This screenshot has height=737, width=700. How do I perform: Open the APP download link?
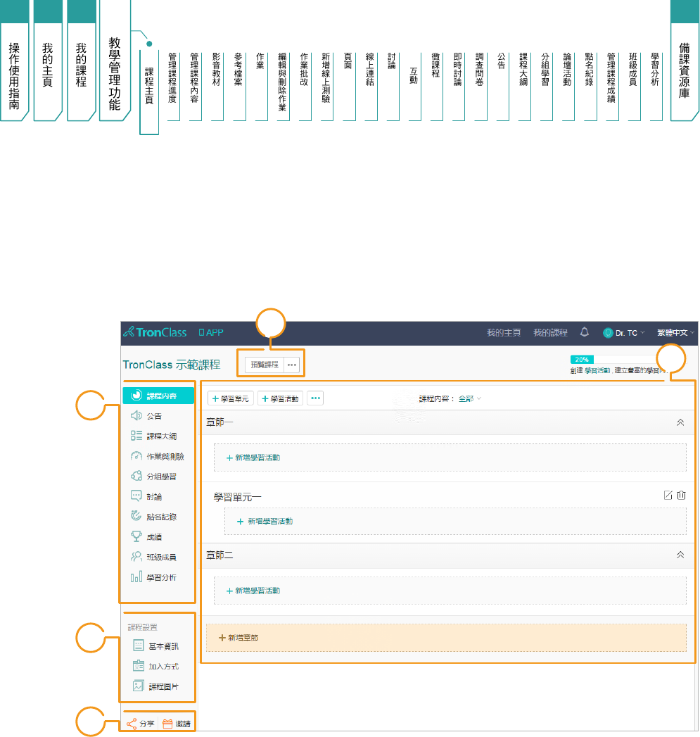point(211,332)
